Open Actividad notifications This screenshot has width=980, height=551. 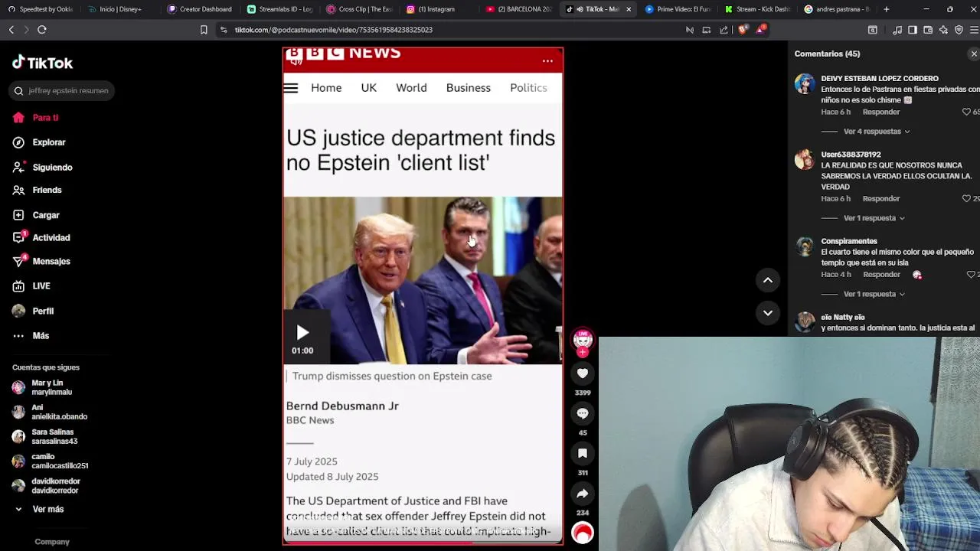[41, 238]
